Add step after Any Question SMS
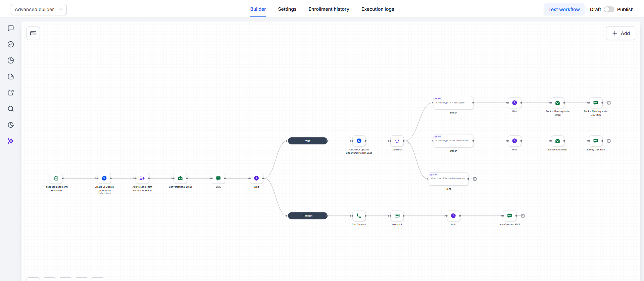 pyautogui.click(x=523, y=216)
